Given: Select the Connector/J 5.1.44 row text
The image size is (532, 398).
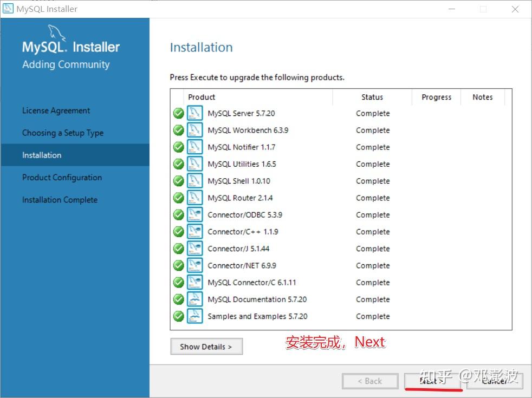Looking at the screenshot, I should point(238,249).
